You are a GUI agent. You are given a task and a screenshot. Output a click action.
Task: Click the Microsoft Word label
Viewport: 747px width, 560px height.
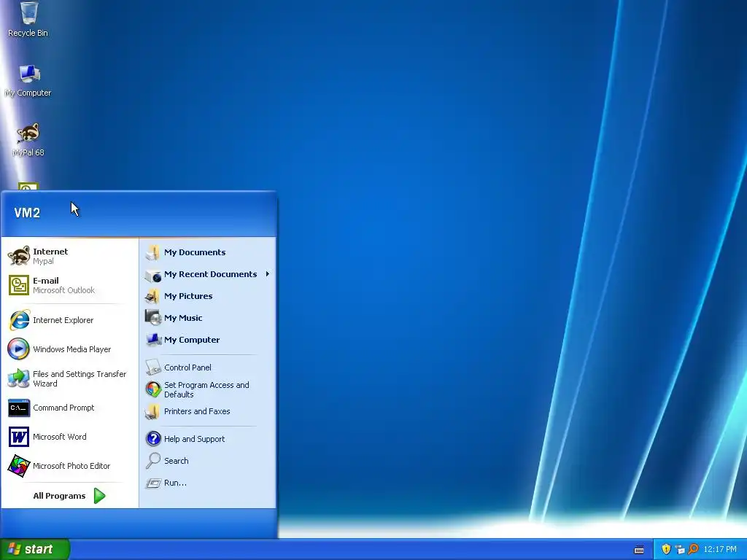click(x=60, y=437)
